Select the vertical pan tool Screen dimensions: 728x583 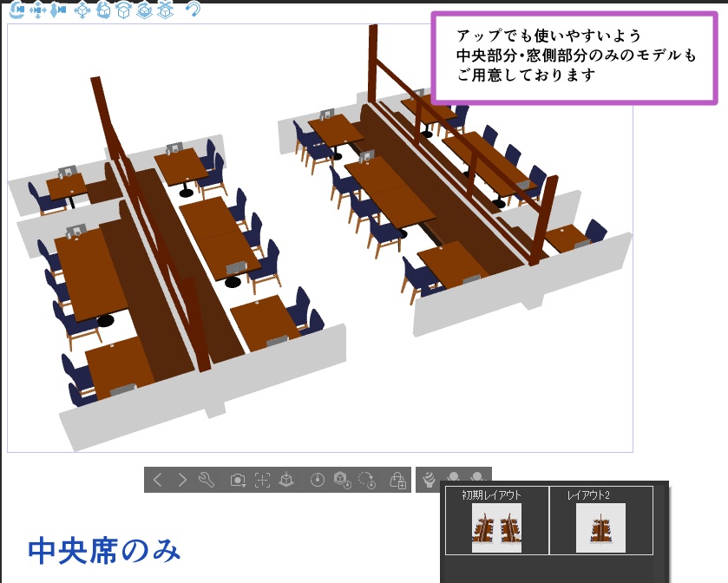(x=59, y=10)
